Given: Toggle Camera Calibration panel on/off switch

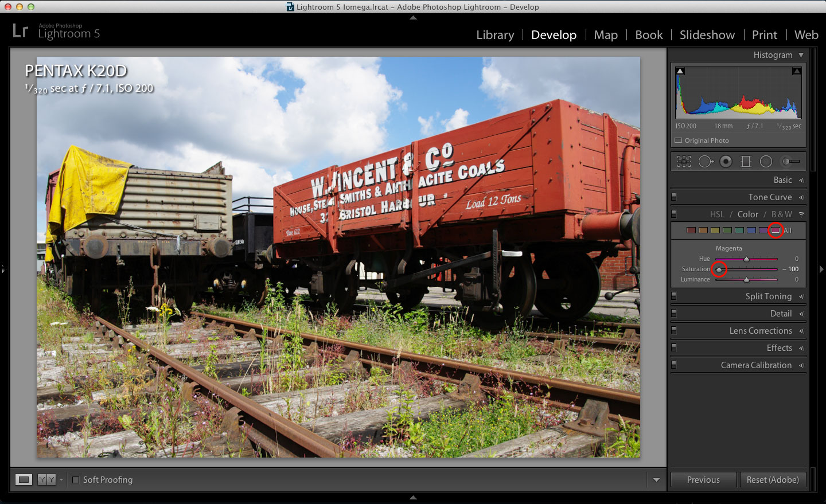Looking at the screenshot, I should coord(674,365).
